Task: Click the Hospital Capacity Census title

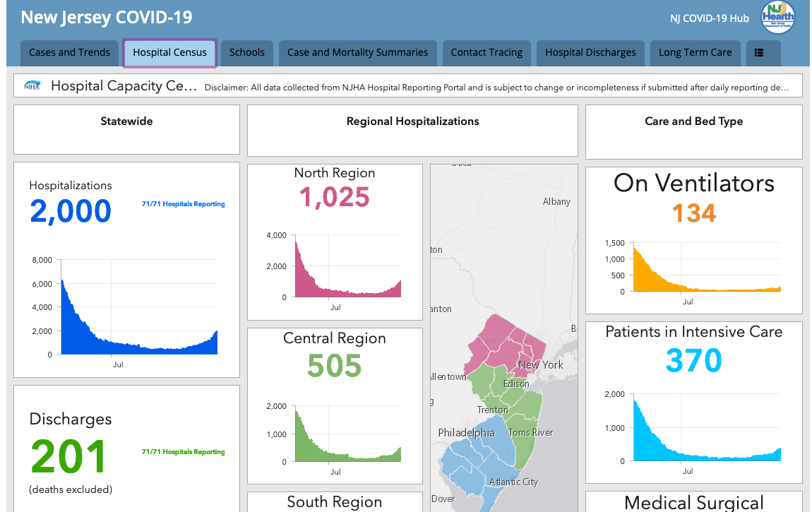Action: [x=124, y=86]
